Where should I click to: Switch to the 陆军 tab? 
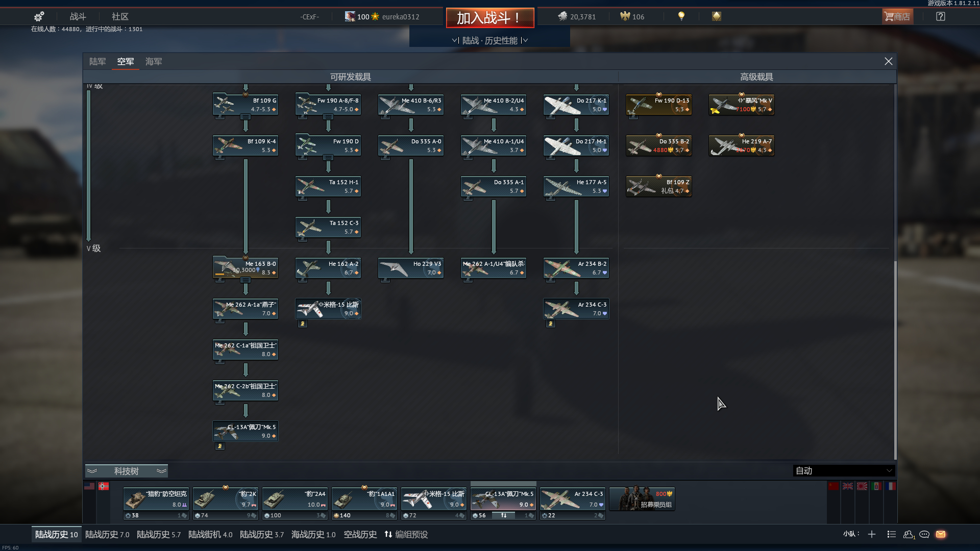[x=97, y=61]
